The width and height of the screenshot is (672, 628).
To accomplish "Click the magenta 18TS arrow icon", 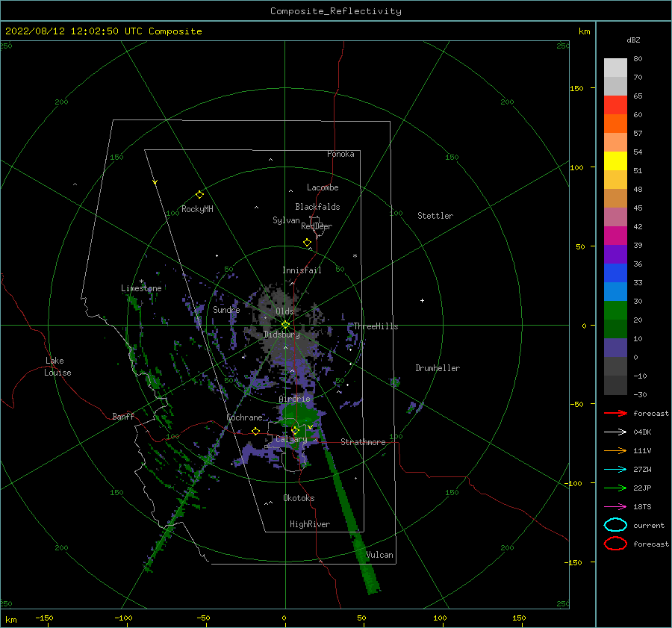I will tap(615, 507).
